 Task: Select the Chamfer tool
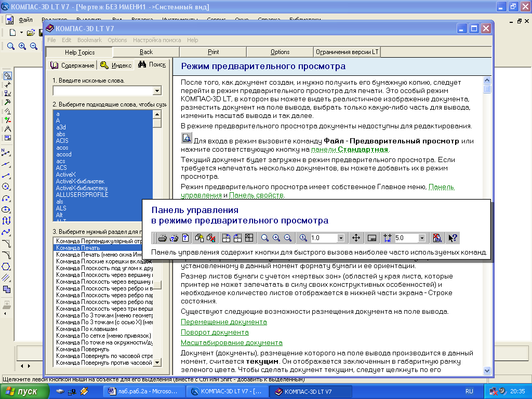point(6,244)
